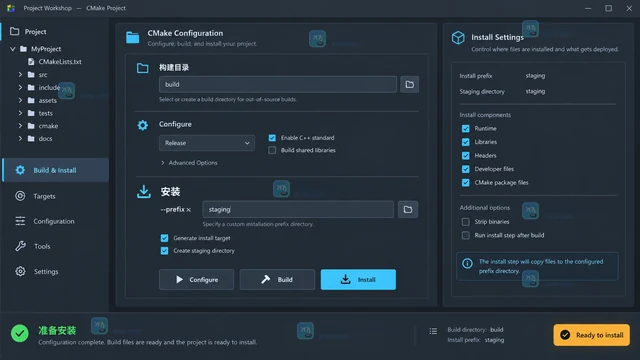Click the src folder icon
The height and width of the screenshot is (360, 640).
point(31,75)
